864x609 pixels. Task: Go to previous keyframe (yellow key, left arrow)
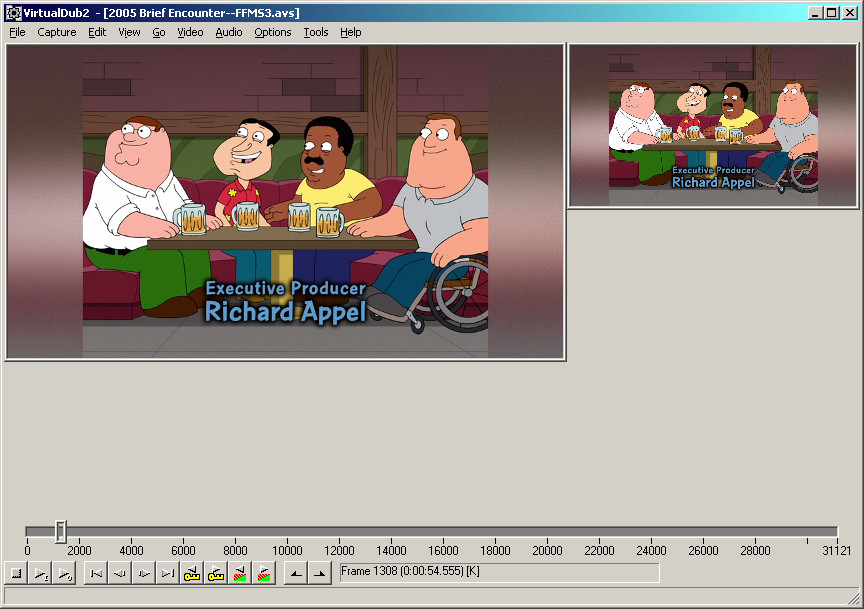192,574
